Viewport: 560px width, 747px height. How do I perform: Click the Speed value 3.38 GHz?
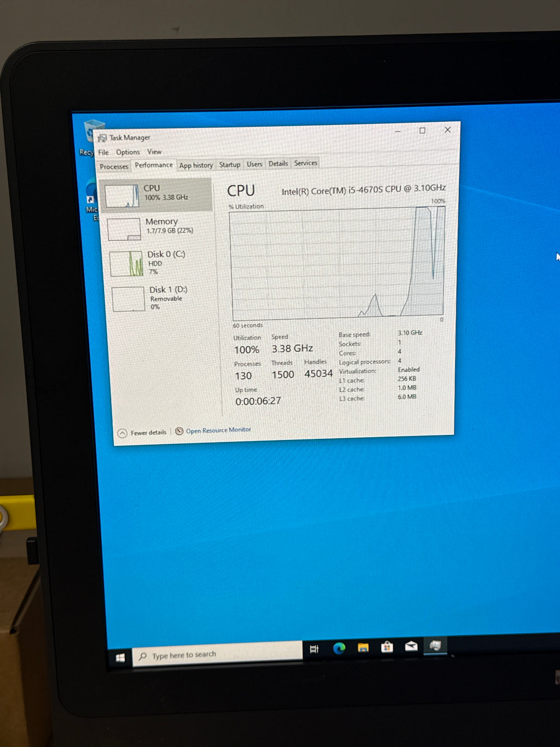point(293,349)
